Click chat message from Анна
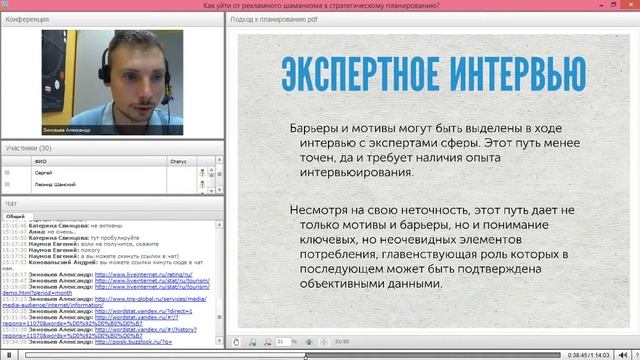The image size is (640, 360). (39, 232)
